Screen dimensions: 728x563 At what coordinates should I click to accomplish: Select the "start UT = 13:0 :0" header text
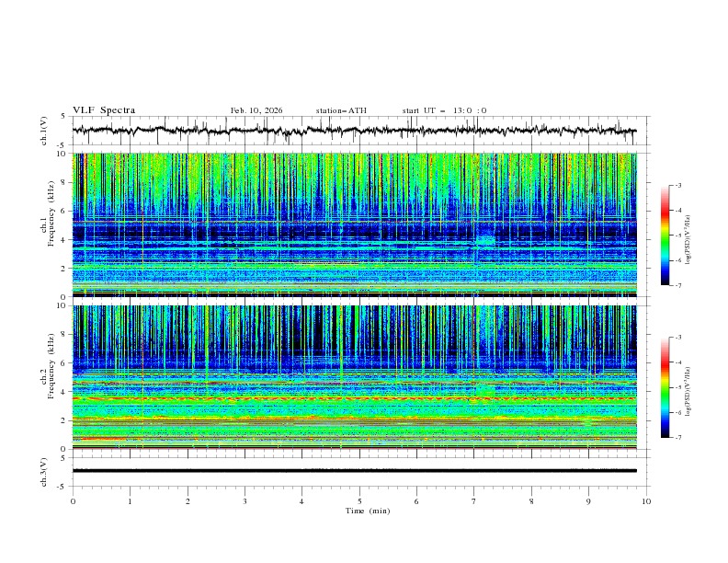point(444,110)
